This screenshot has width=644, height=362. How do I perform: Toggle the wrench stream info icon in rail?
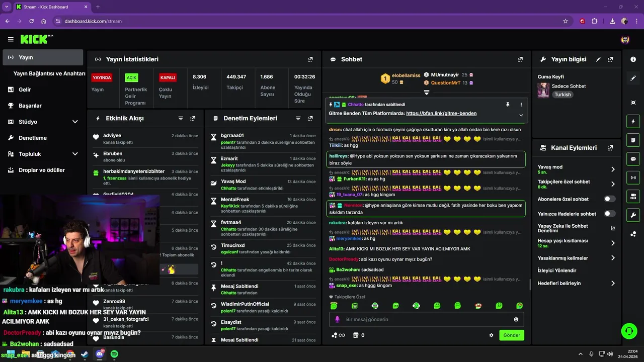pyautogui.click(x=633, y=215)
